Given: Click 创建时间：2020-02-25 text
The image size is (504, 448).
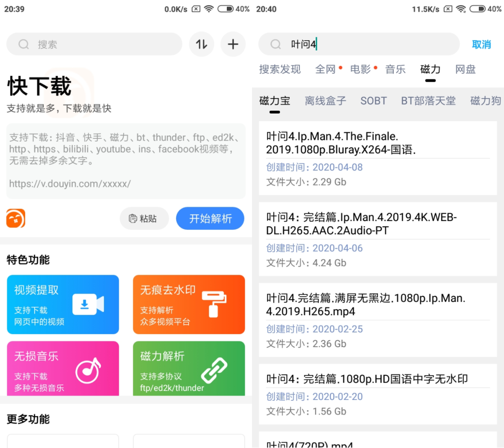Looking at the screenshot, I should (x=315, y=329).
